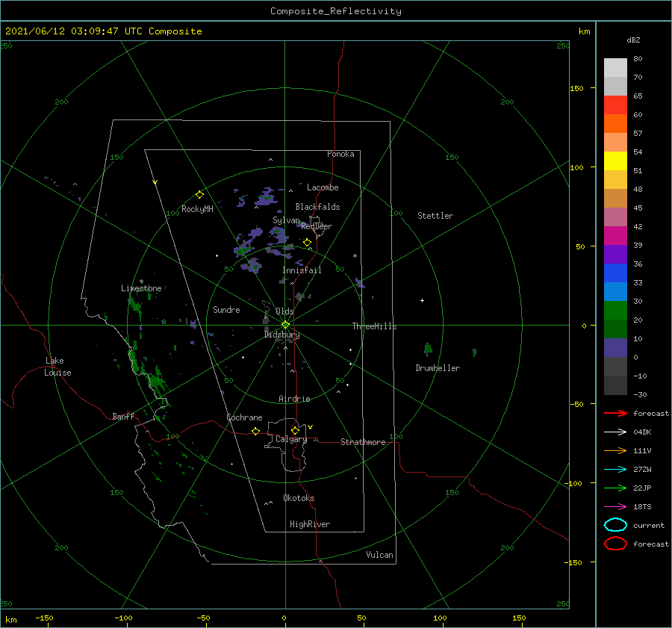The image size is (672, 628).
Task: Click the yellow V marker east of Calgary
Action: tap(310, 427)
